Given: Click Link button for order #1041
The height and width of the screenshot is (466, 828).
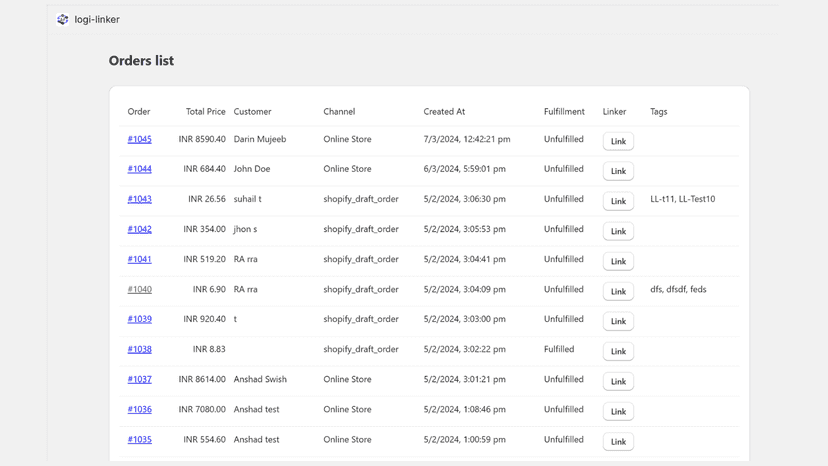Looking at the screenshot, I should click(x=618, y=261).
